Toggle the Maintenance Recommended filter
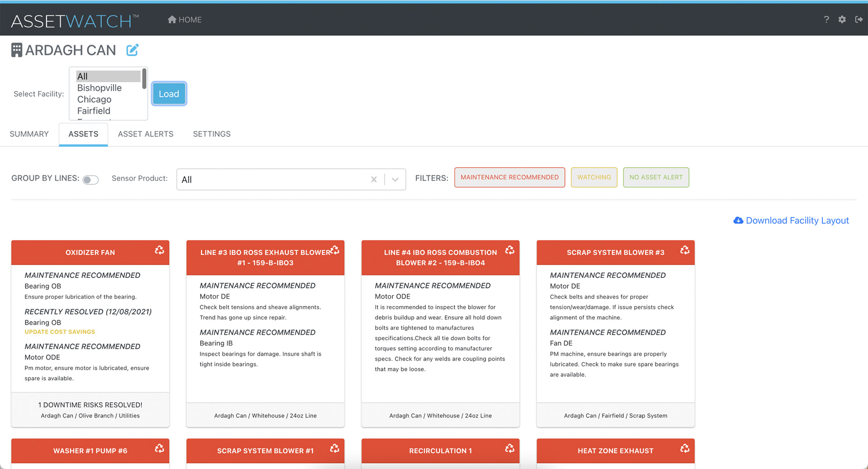Viewport: 868px width, 469px height. coord(509,177)
